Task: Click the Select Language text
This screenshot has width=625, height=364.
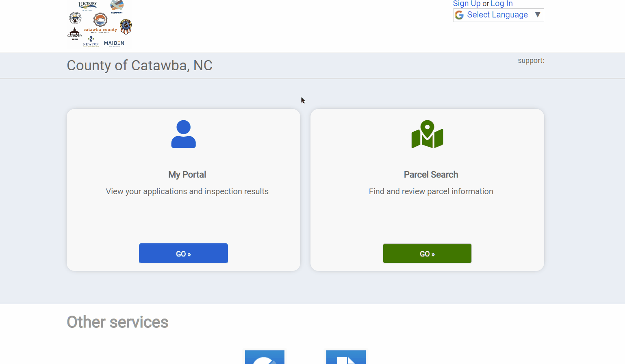Action: [497, 15]
